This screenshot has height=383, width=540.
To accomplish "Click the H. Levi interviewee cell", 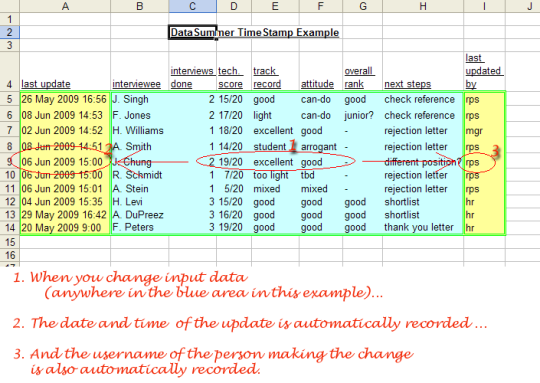I will [x=139, y=202].
